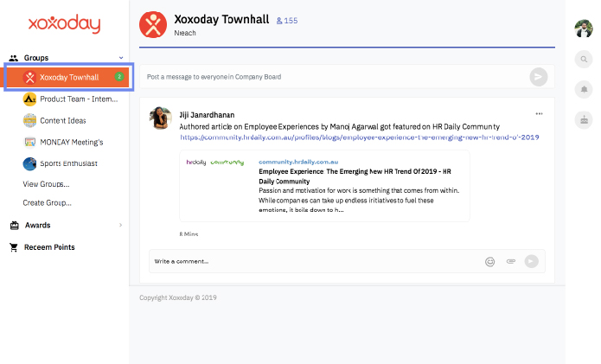Click the Copyright Xoxoday 2019 text
The width and height of the screenshot is (601, 364).
(178, 297)
